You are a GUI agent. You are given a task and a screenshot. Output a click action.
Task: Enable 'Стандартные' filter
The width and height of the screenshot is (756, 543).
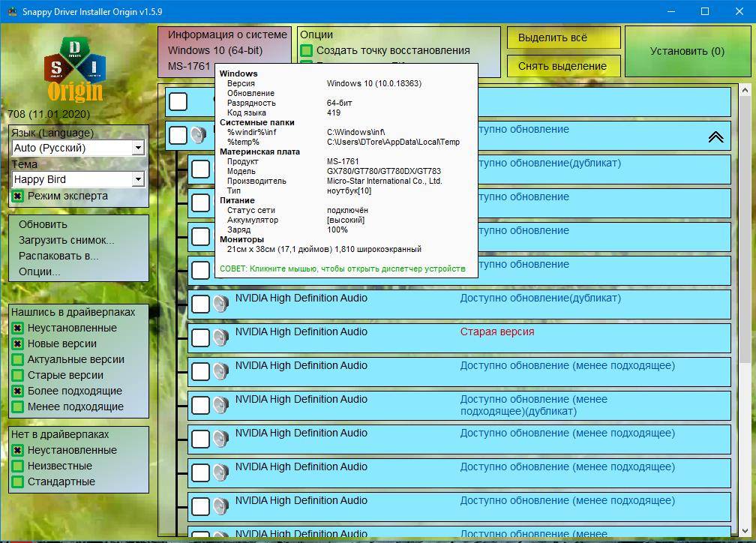coord(17,481)
